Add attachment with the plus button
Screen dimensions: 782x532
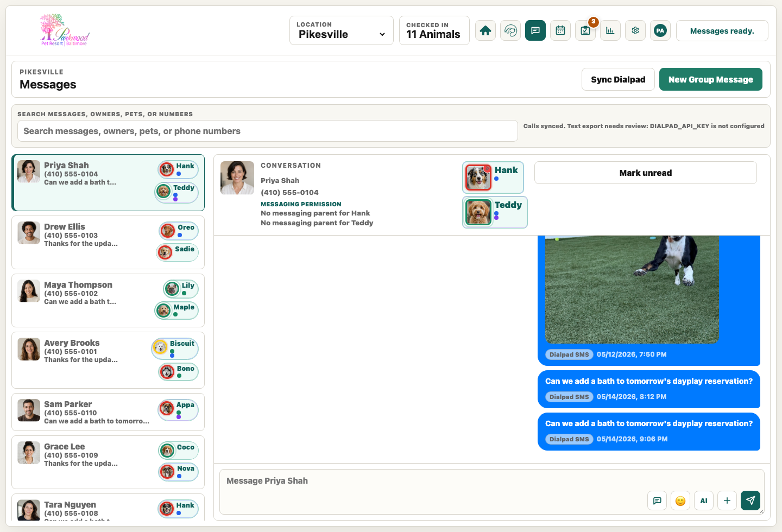point(727,501)
